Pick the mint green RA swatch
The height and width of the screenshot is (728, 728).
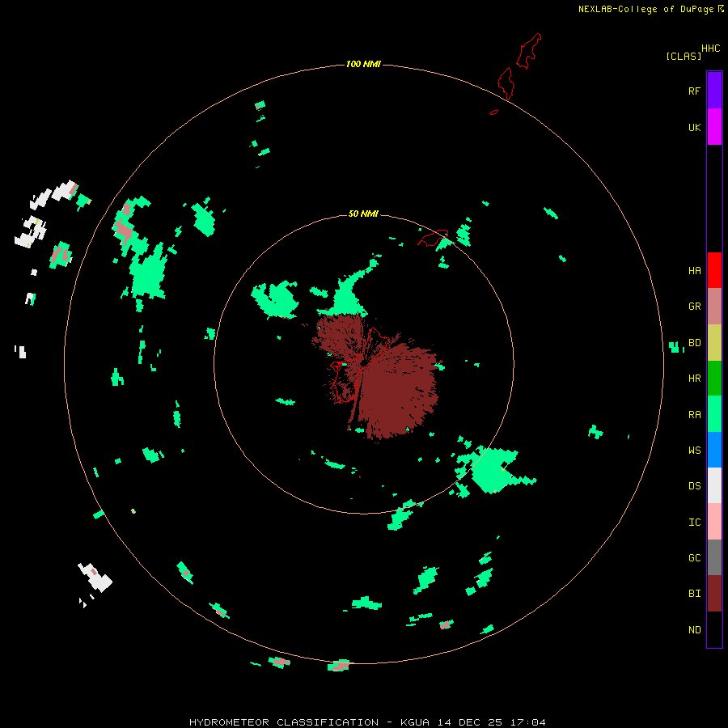point(714,414)
